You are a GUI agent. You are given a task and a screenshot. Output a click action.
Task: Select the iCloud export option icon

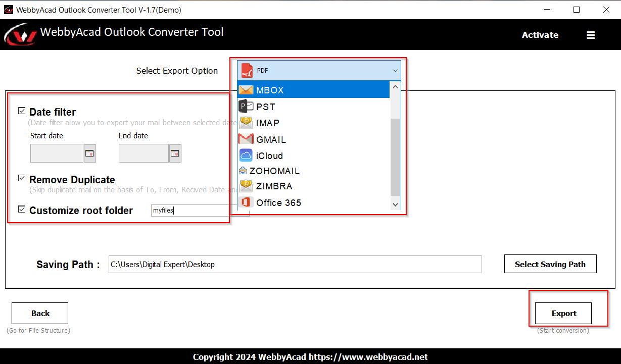[246, 155]
